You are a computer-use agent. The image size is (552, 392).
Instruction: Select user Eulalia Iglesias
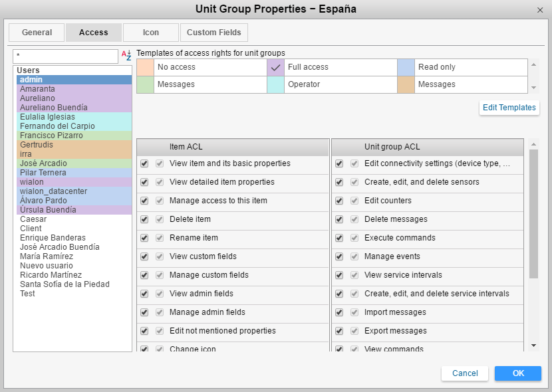[x=47, y=117]
